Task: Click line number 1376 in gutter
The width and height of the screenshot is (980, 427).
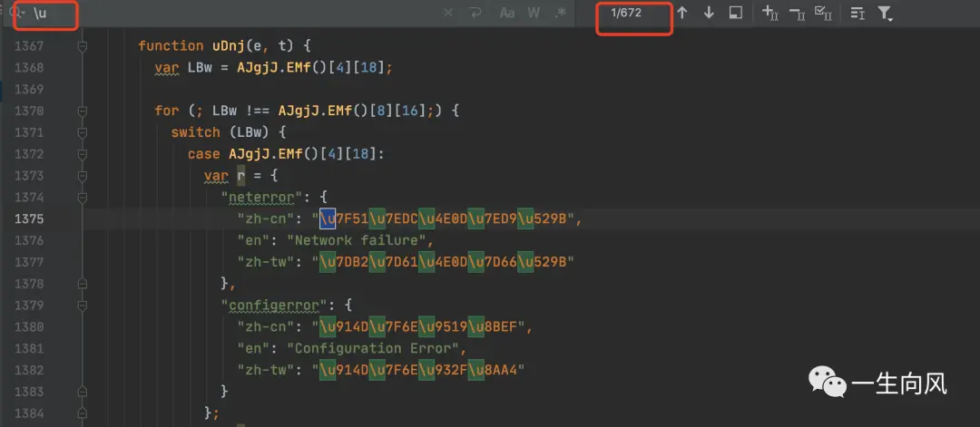Action: click(29, 240)
